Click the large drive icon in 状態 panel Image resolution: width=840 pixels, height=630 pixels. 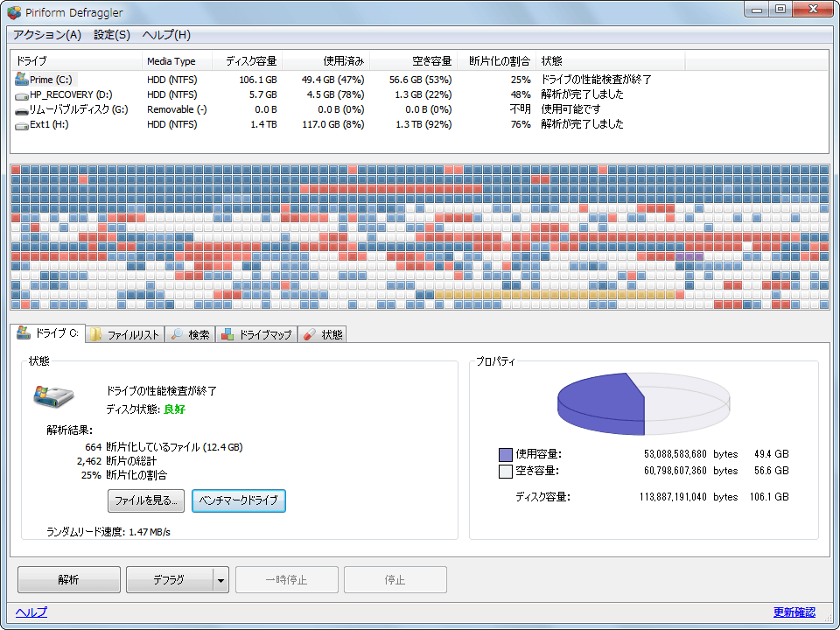point(53,395)
